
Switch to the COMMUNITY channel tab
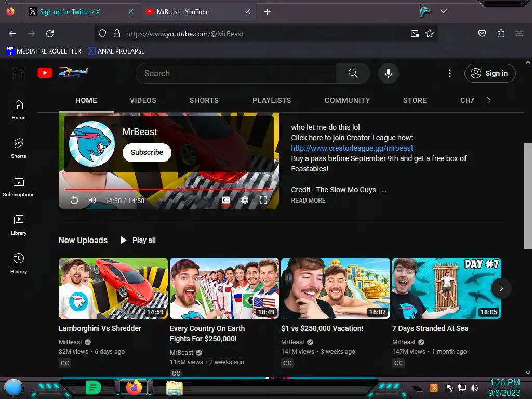tap(347, 100)
